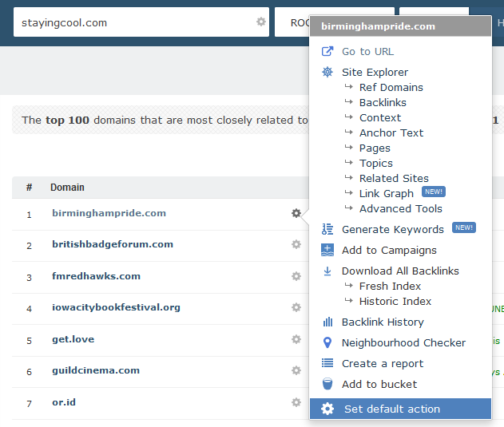This screenshot has width=504, height=427.
Task: Open Site Explorer from the menu
Action: pyautogui.click(x=375, y=73)
